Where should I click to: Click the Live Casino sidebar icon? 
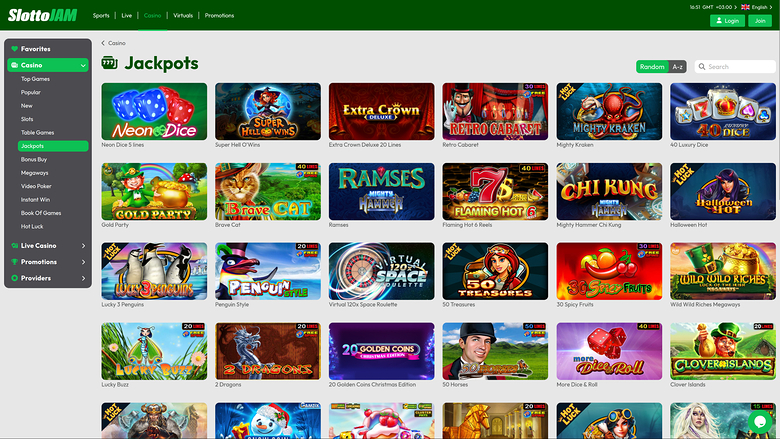(14, 246)
